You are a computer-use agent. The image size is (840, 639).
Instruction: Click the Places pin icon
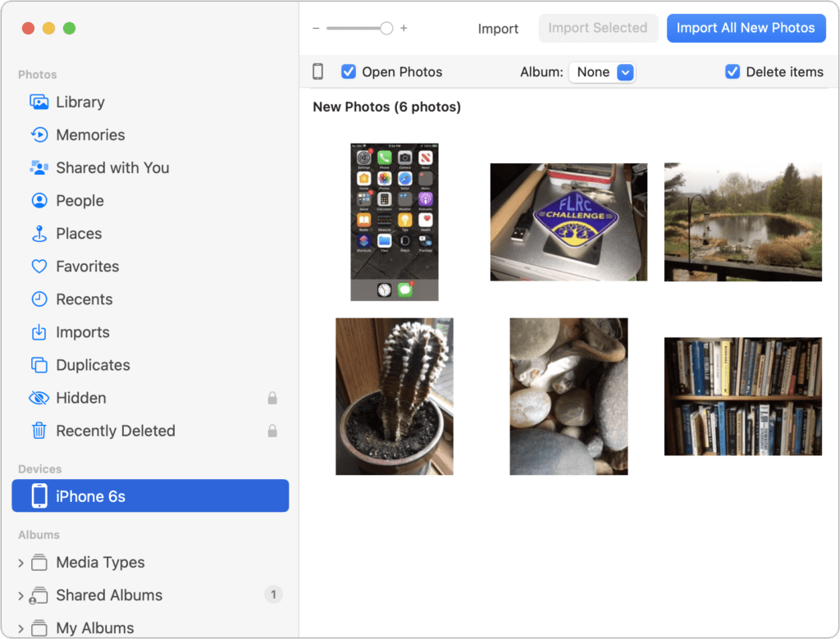point(39,234)
